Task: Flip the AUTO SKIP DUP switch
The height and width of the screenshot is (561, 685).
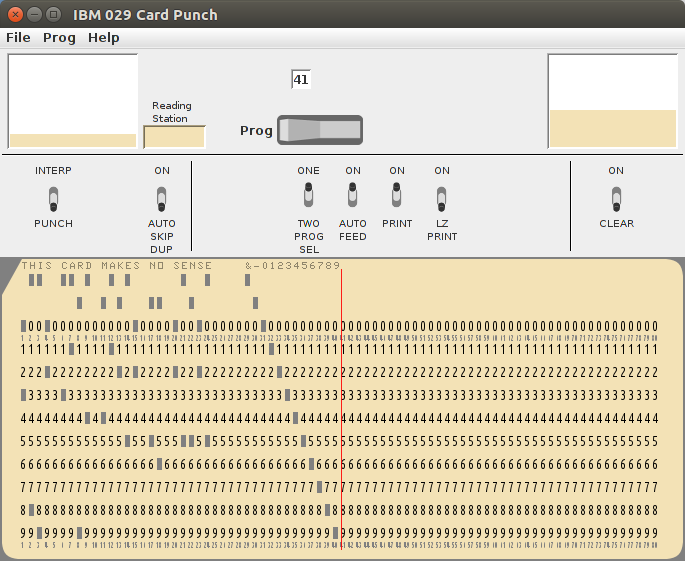Action: coord(161,197)
